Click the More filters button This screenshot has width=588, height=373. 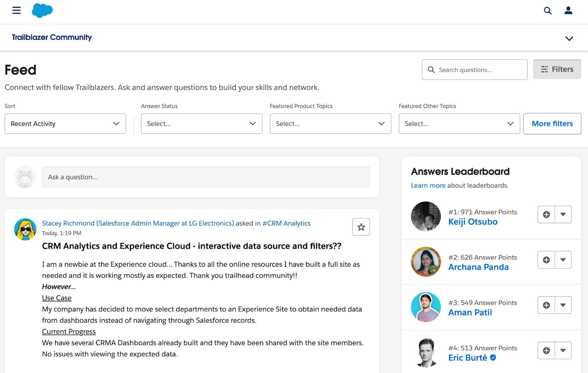pyautogui.click(x=552, y=124)
